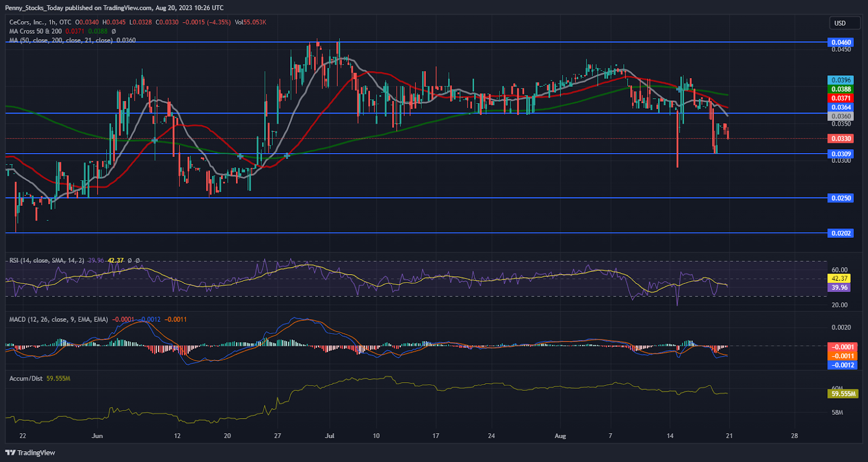Click the 58M Accum/Dist scale value
Image resolution: width=868 pixels, height=462 pixels.
(x=837, y=413)
